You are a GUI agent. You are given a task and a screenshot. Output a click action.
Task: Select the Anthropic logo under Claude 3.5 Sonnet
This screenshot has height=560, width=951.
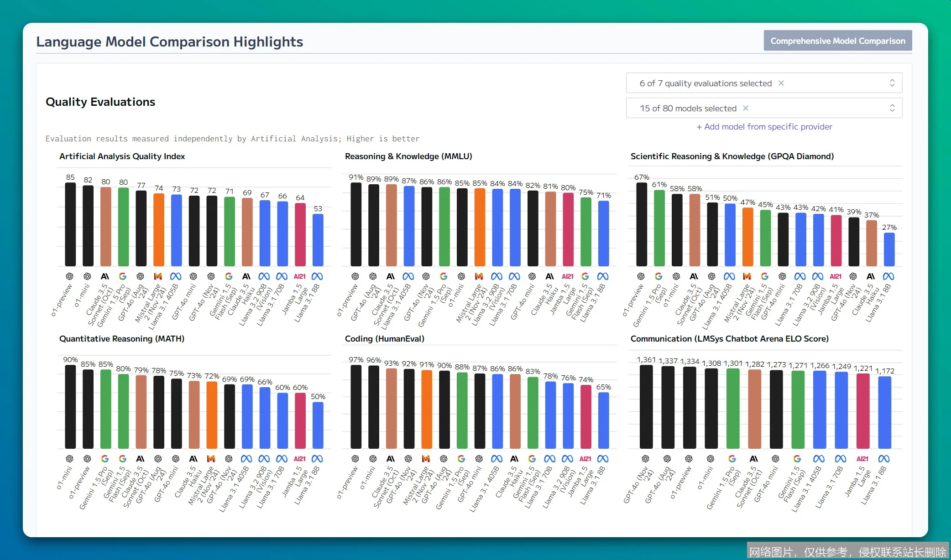[x=105, y=276]
